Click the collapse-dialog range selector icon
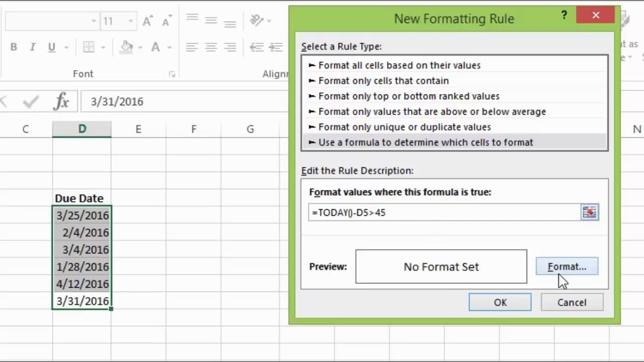Screen dimensions: 644x362 click(589, 212)
